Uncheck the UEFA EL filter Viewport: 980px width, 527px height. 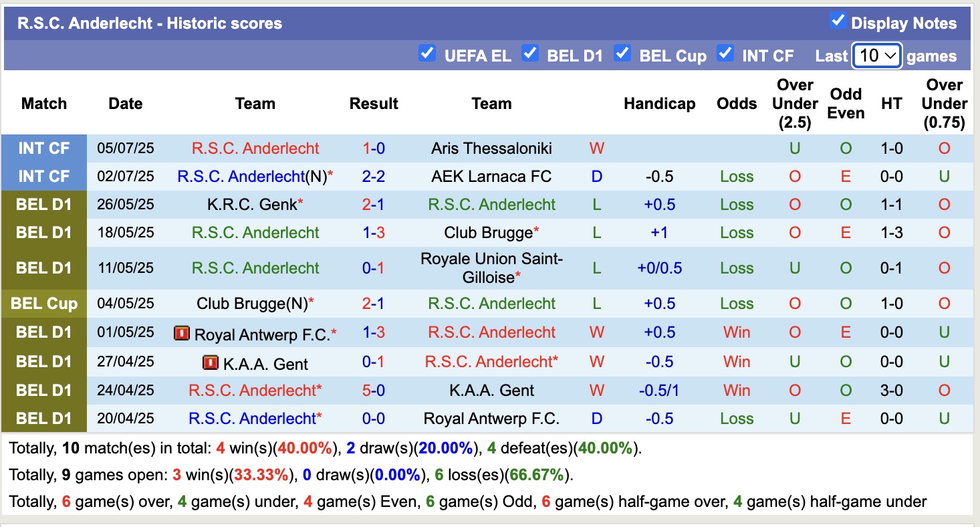click(x=427, y=55)
